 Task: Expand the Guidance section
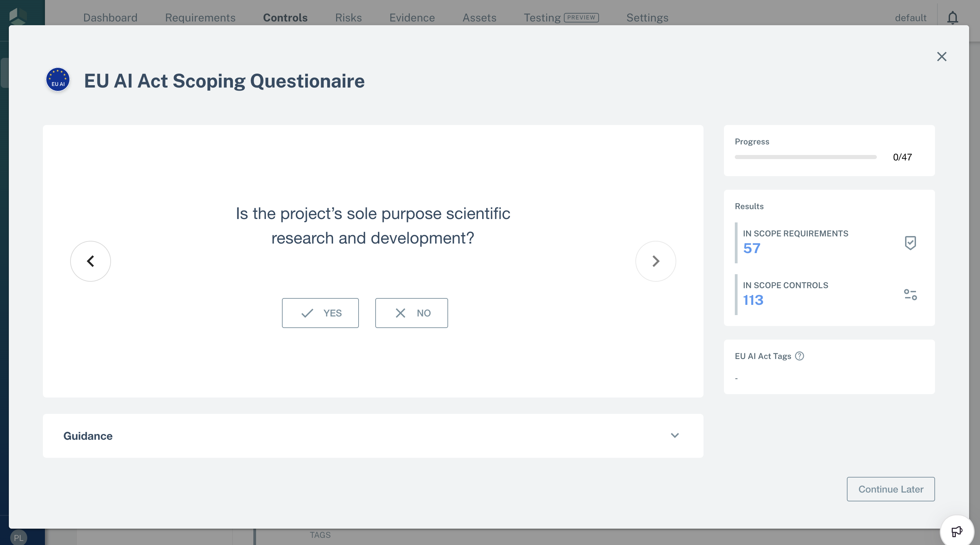[674, 435]
